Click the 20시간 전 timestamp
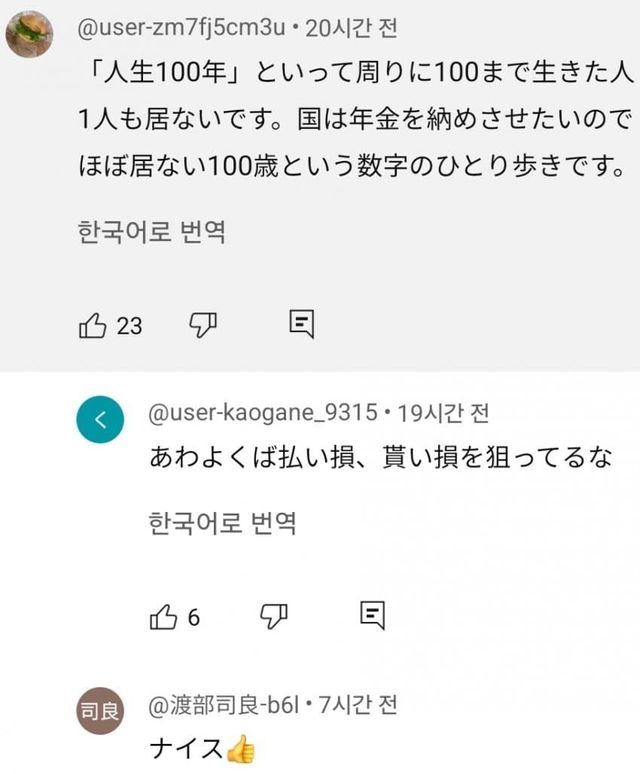This screenshot has width=640, height=774. click(x=350, y=29)
